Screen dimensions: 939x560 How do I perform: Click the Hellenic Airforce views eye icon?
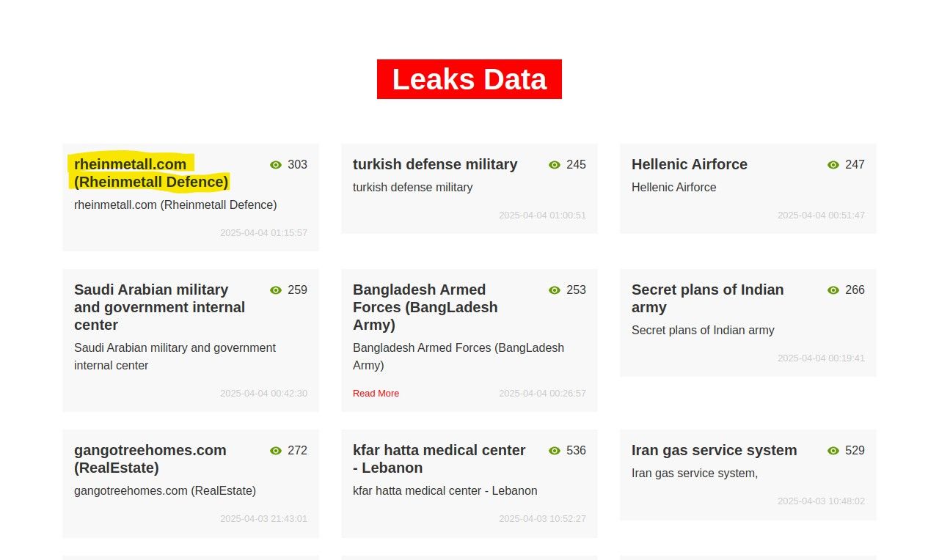tap(833, 165)
